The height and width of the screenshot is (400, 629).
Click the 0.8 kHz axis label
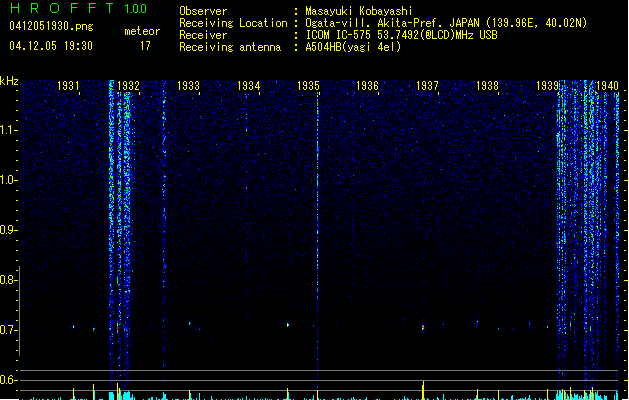point(8,280)
